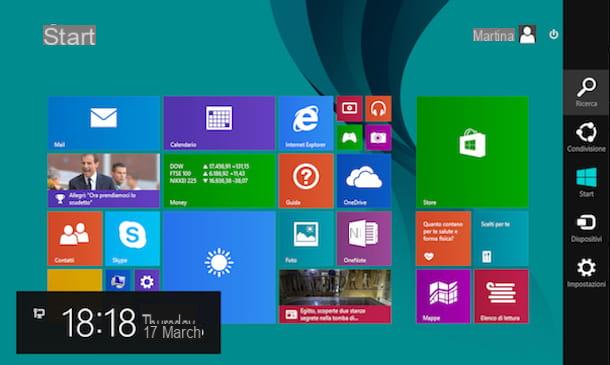Open the Weather sun tile
This screenshot has height=365, width=610.
point(219,267)
